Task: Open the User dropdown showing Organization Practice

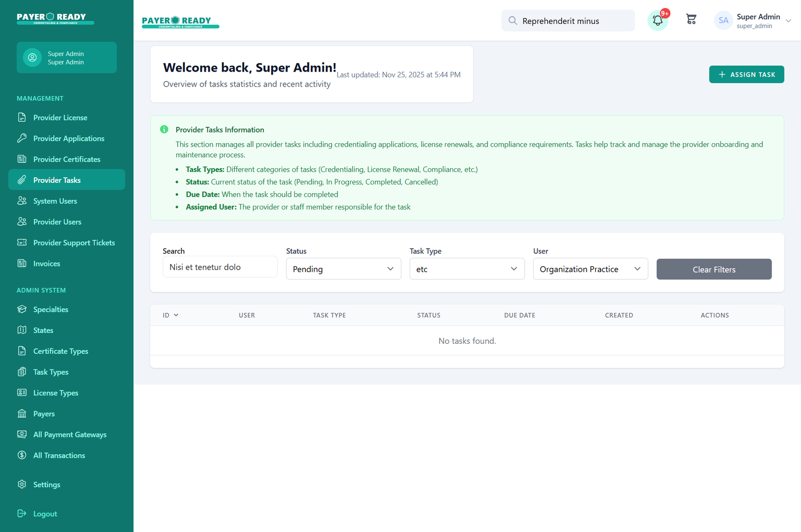Action: (x=590, y=269)
